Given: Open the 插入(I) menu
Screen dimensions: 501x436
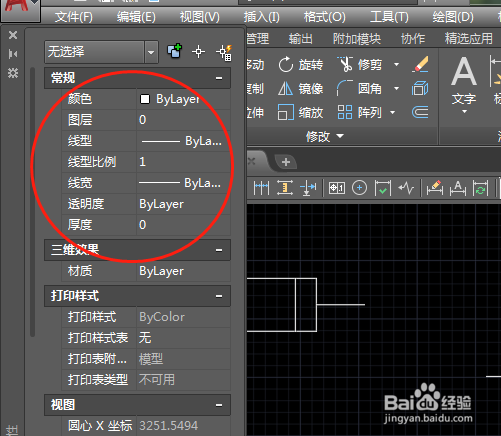Looking at the screenshot, I should tap(261, 17).
